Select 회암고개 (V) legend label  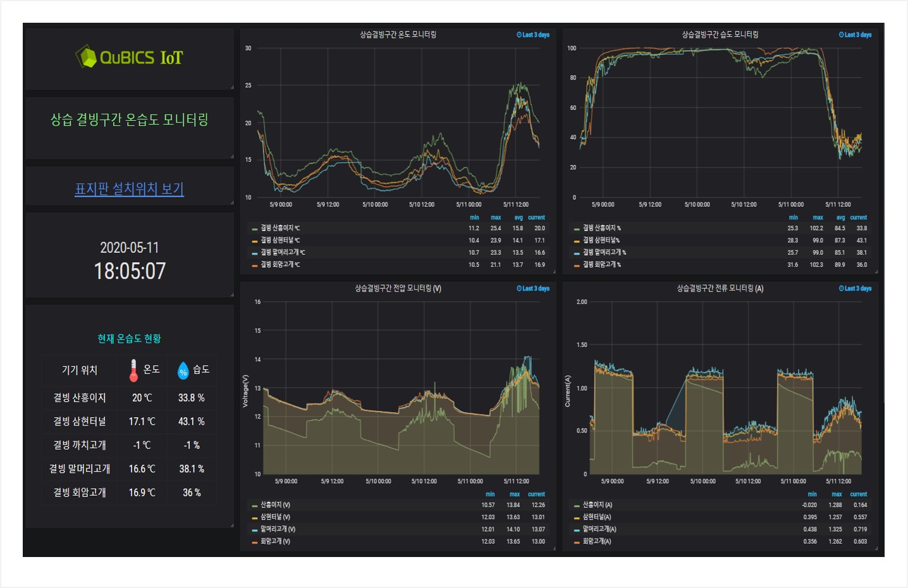pyautogui.click(x=275, y=541)
